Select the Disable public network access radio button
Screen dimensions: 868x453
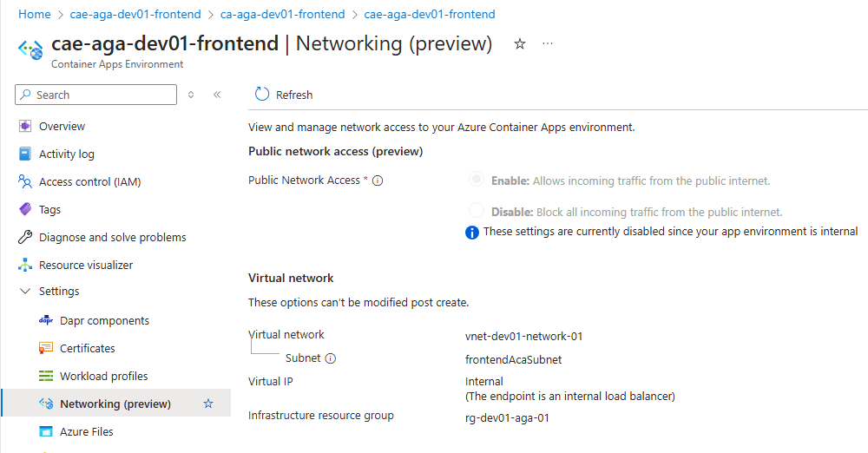coord(476,210)
